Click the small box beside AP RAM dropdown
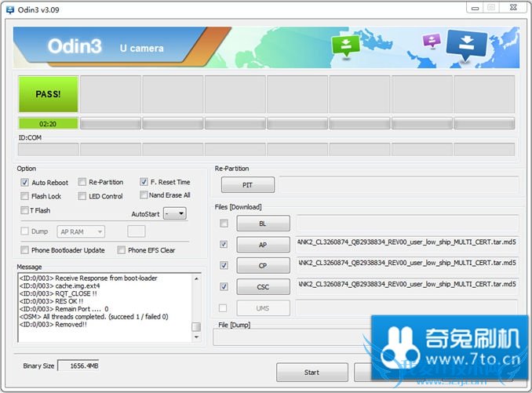 point(137,231)
